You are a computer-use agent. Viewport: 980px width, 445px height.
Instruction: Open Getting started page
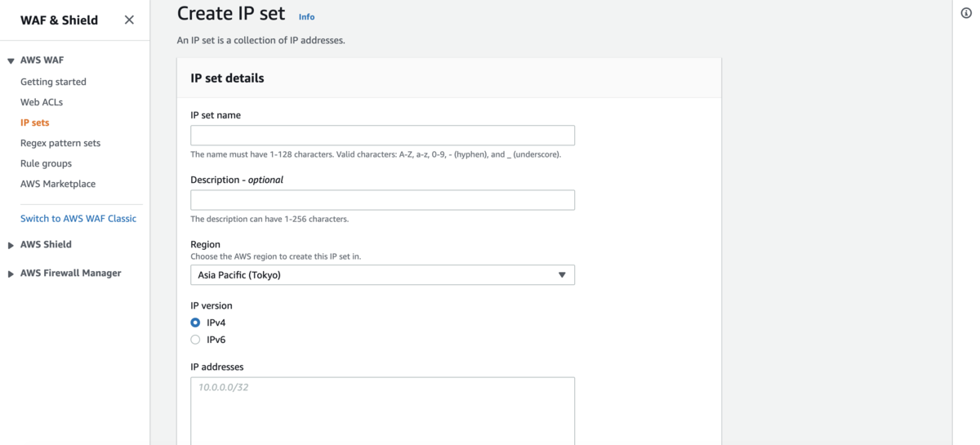pyautogui.click(x=53, y=82)
